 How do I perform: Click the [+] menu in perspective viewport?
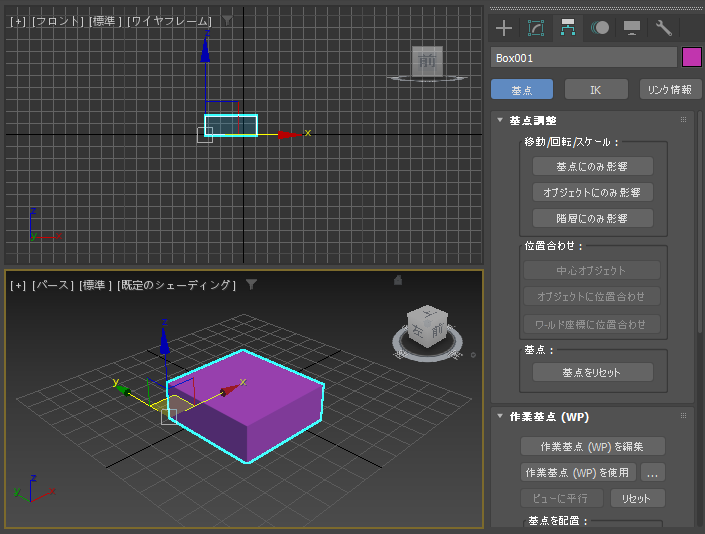tap(18, 285)
